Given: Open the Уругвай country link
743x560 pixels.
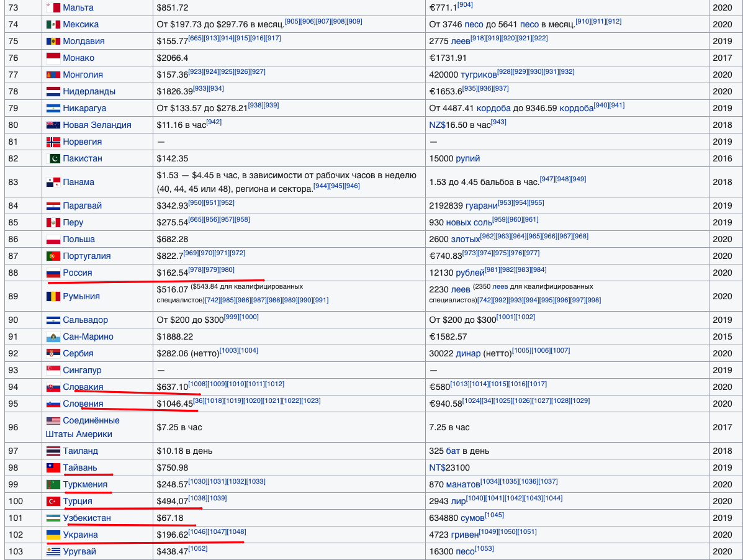Looking at the screenshot, I should tap(79, 551).
